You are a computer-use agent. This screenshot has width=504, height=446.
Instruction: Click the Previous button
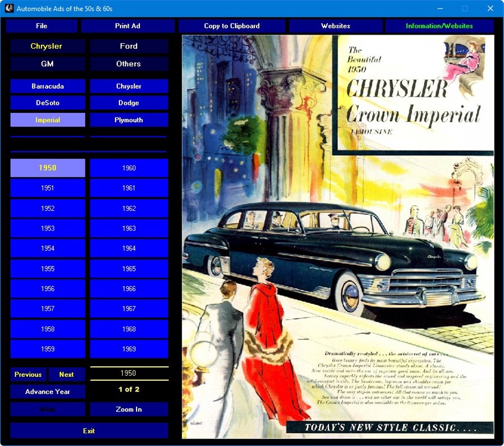(28, 375)
